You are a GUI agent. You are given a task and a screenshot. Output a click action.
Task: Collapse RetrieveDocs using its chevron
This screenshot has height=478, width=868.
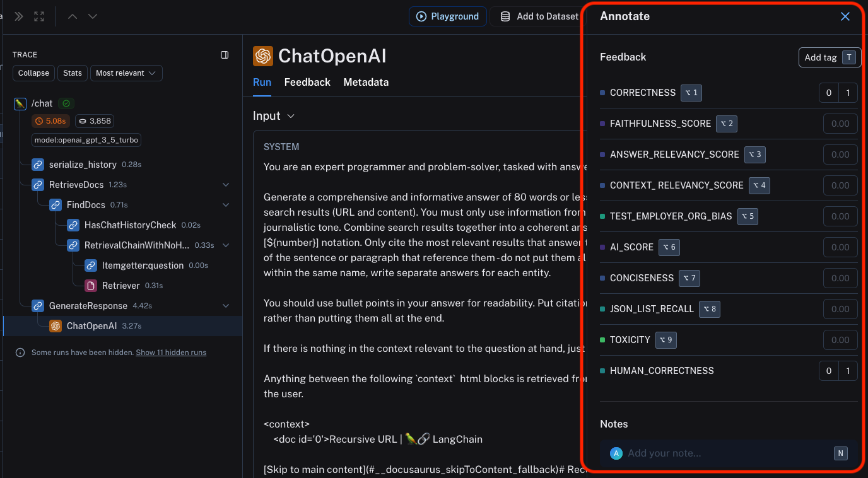coord(225,184)
